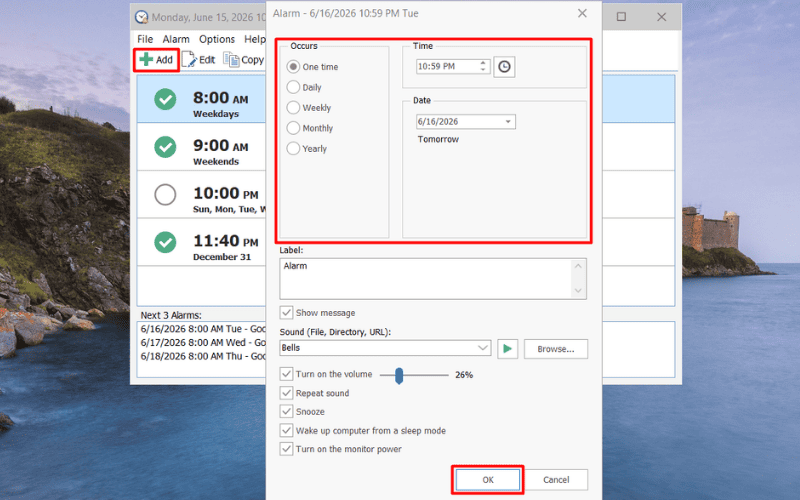Maximize the main alarm clock window
Screen dimensions: 800x500
[621, 17]
